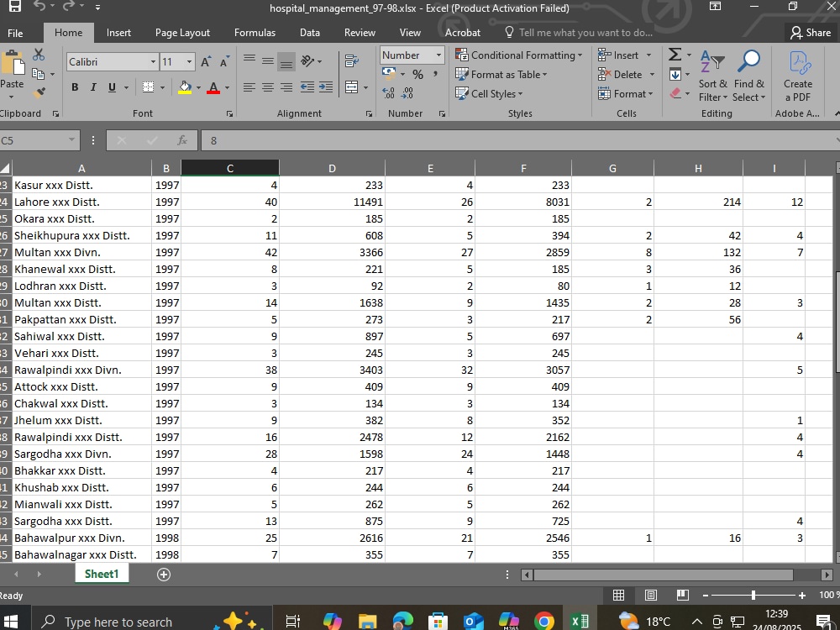Click the Insert Function fx icon

tap(182, 140)
